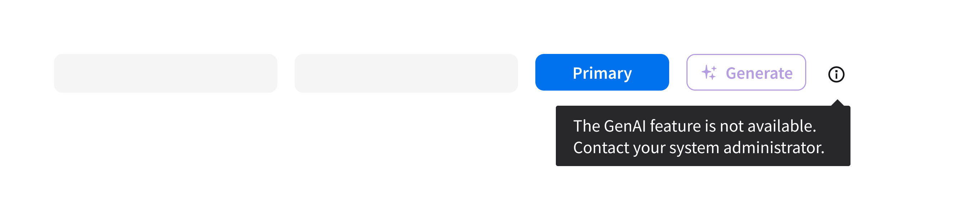
Task: Click the first gray placeholder field
Action: (x=165, y=73)
